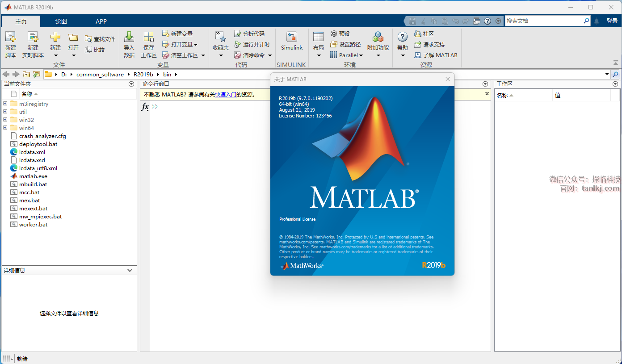Click the address bar search magnifier button

pos(616,74)
